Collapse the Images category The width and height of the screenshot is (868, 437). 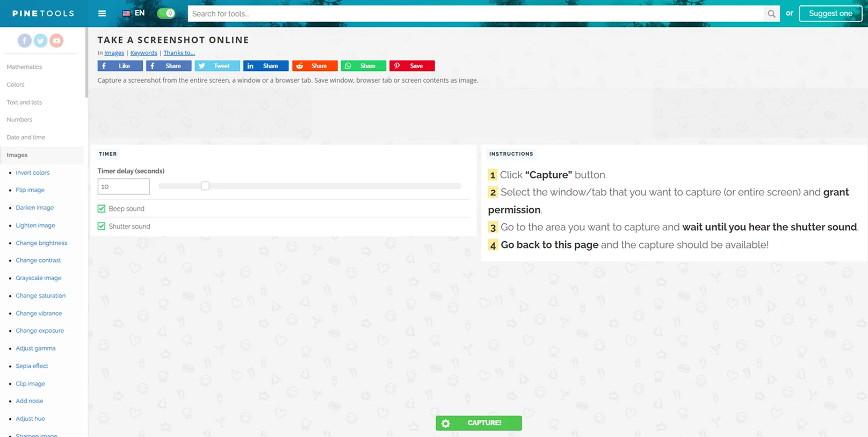coord(17,155)
